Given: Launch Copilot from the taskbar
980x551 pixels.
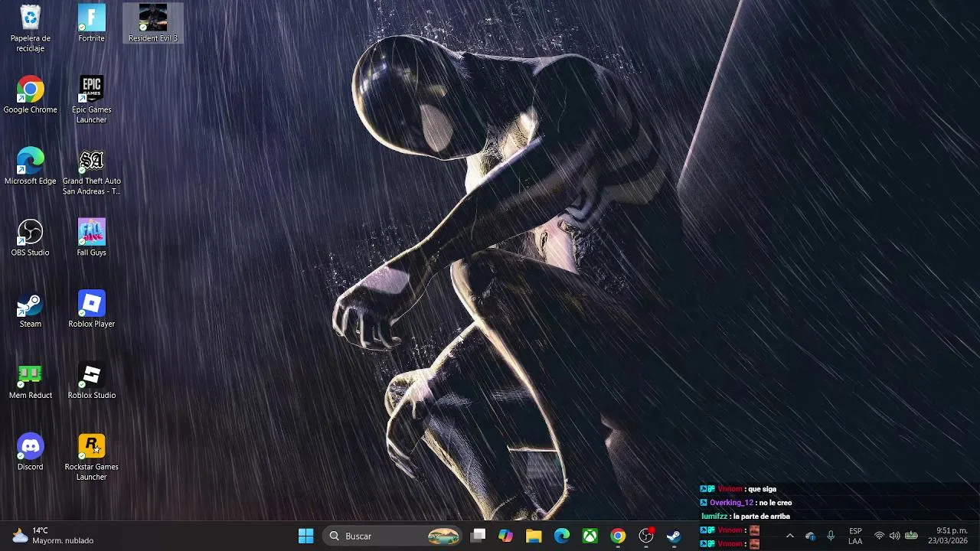Looking at the screenshot, I should [505, 536].
